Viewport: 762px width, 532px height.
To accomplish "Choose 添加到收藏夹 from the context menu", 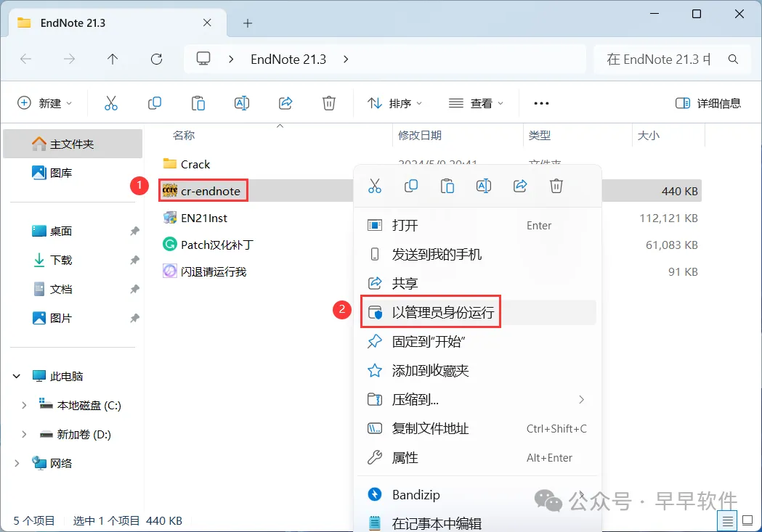I will pyautogui.click(x=478, y=371).
